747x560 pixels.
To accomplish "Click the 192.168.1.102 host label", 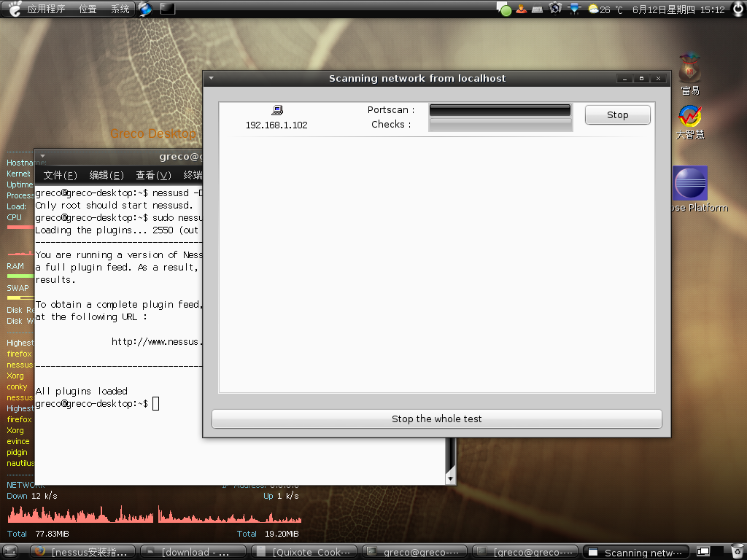I will [276, 125].
